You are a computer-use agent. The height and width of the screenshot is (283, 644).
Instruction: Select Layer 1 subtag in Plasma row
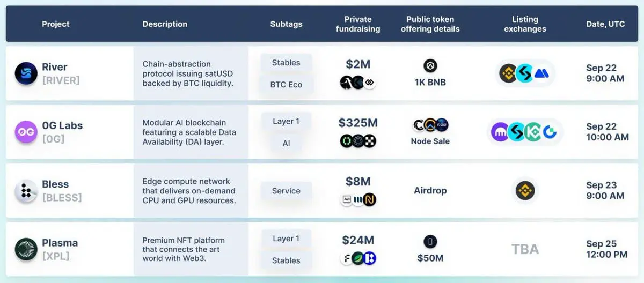pos(286,239)
